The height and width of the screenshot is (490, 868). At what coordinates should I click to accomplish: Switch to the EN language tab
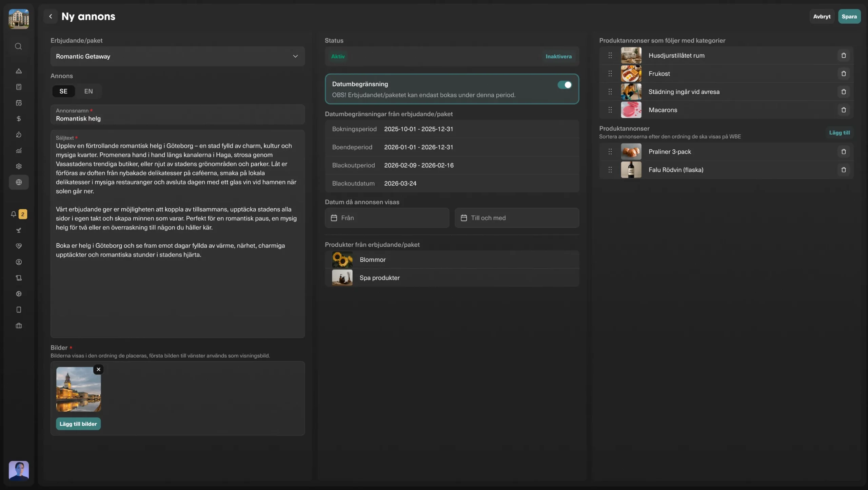click(x=88, y=91)
